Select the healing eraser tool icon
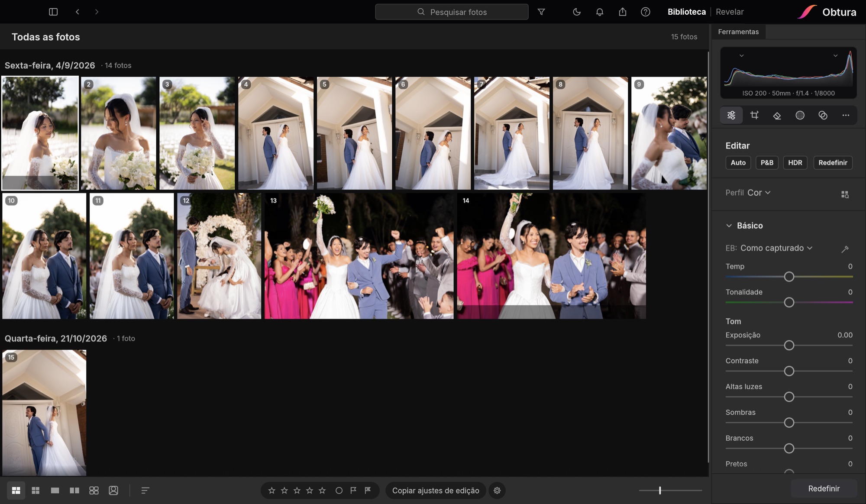 777,115
